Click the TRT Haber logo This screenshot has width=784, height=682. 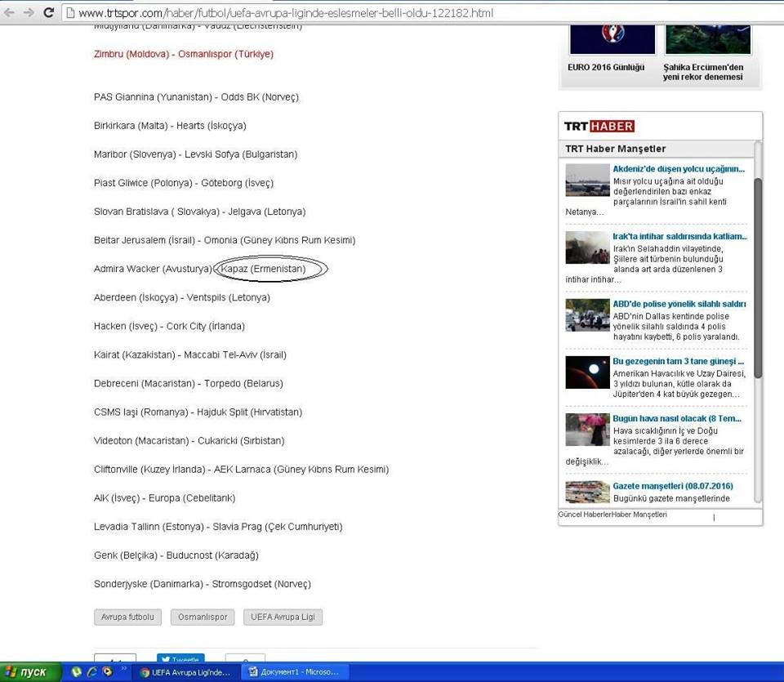(x=599, y=126)
